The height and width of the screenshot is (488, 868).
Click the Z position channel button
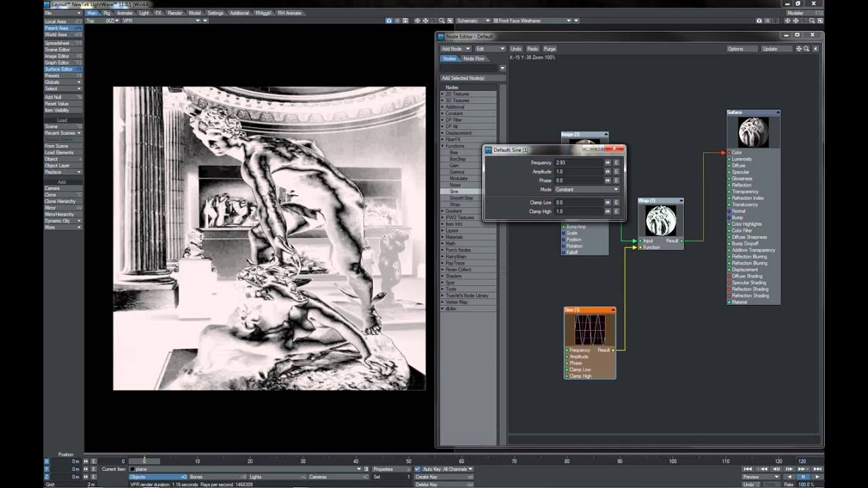[x=47, y=476]
